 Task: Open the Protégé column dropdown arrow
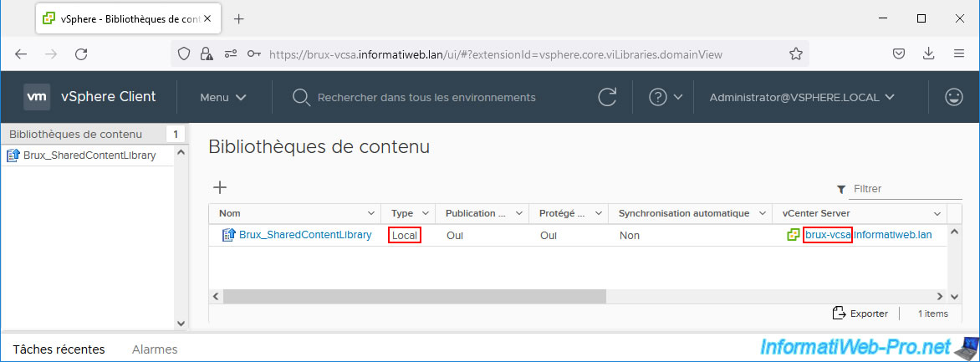tap(598, 214)
